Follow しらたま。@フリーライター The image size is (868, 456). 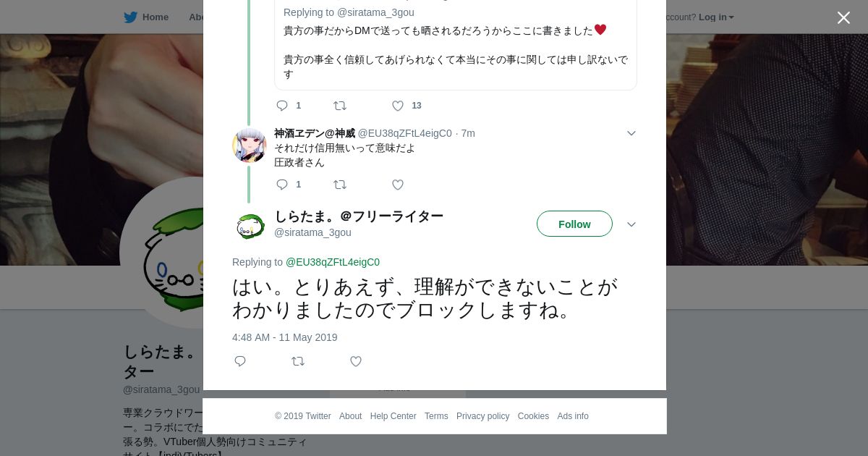pos(574,224)
